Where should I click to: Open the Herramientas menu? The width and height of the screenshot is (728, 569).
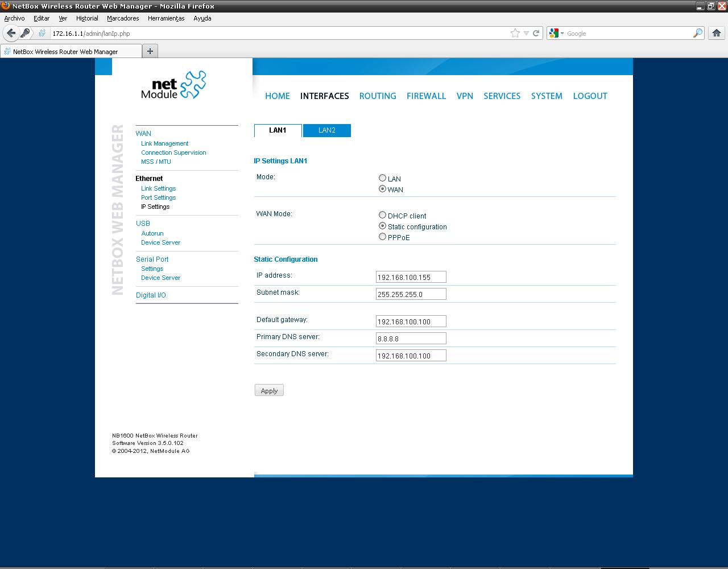coord(166,18)
